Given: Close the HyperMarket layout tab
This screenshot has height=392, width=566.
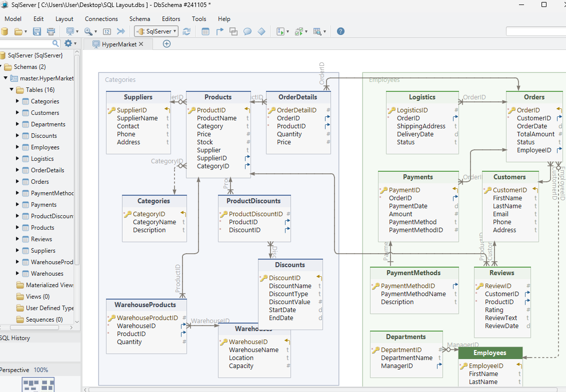Looking at the screenshot, I should (x=141, y=44).
